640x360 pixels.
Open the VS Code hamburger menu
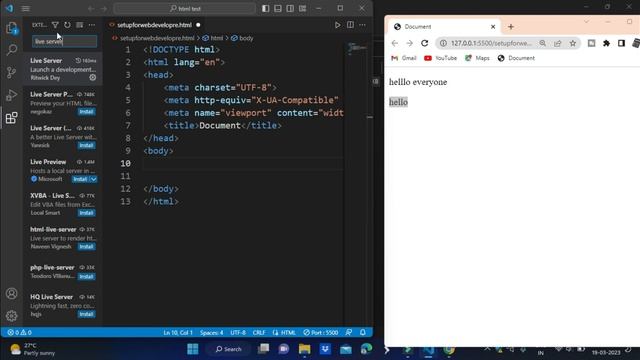pyautogui.click(x=25, y=8)
